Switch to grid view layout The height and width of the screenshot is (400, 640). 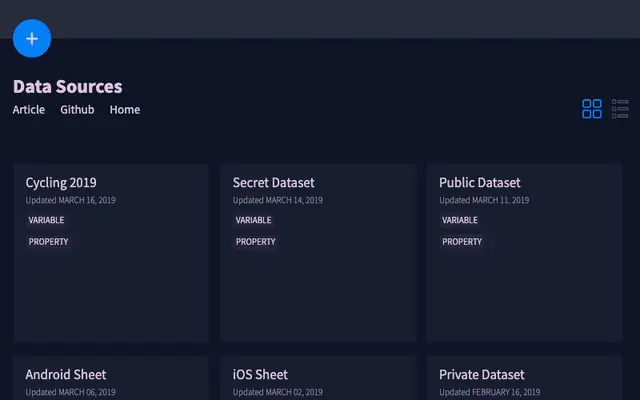[591, 109]
